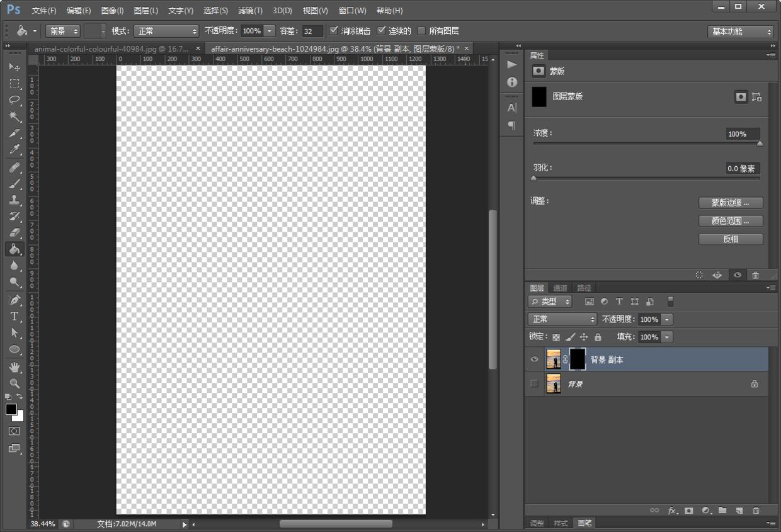This screenshot has height=532, width=781.
Task: Enable the All Layers checkbox
Action: pyautogui.click(x=421, y=31)
